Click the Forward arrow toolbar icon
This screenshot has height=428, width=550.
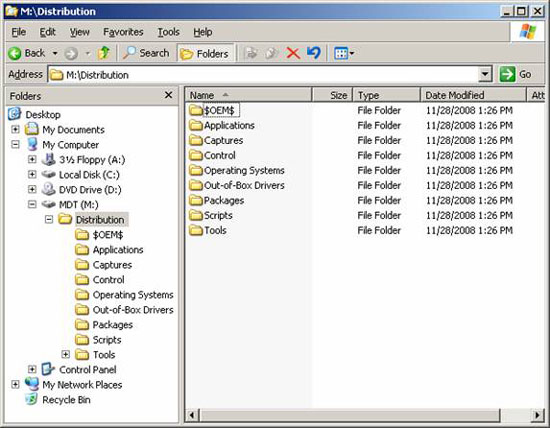point(71,54)
